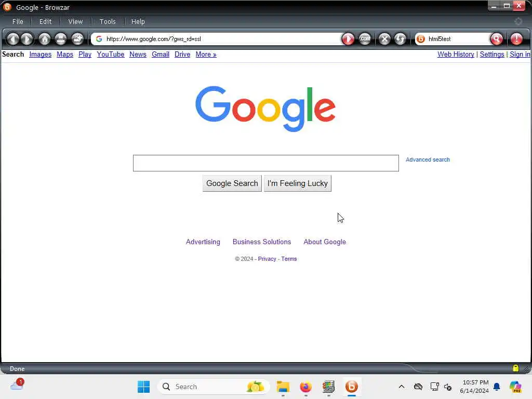
Task: Click the yellow padlock in status bar
Action: 516,368
